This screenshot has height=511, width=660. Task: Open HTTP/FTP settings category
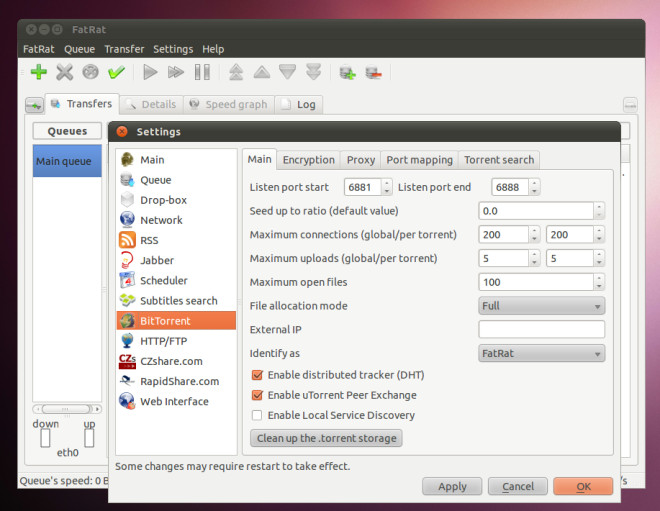click(176, 341)
